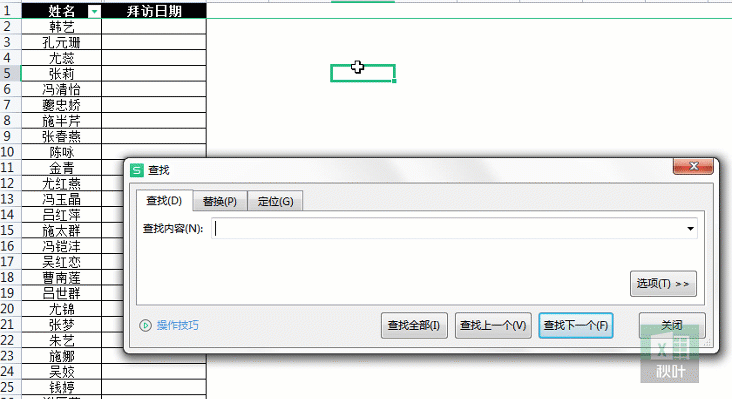Select cell containing 尤锦
Screen dimensions: 732x399
(x=62, y=309)
